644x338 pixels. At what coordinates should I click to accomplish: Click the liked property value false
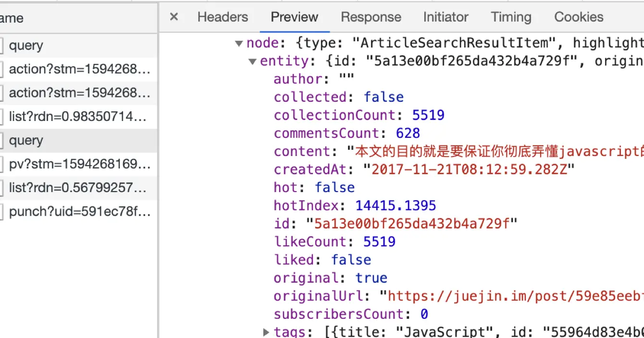[x=351, y=260]
